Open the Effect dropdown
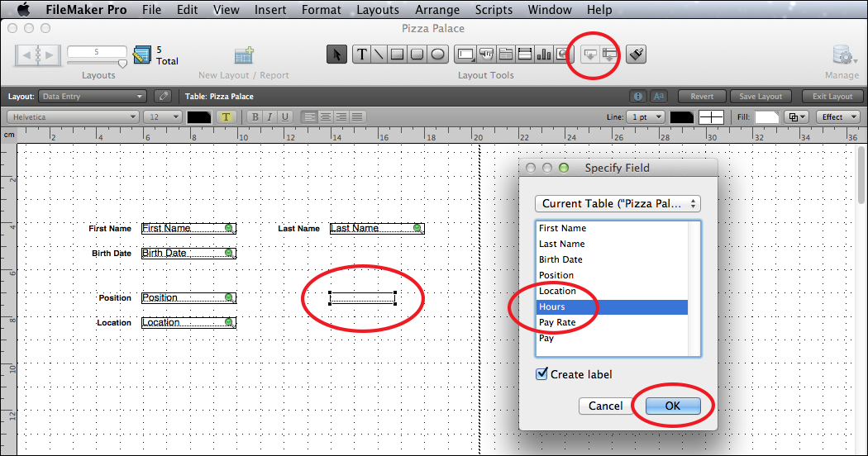Viewport: 868px width, 456px height. tap(837, 116)
